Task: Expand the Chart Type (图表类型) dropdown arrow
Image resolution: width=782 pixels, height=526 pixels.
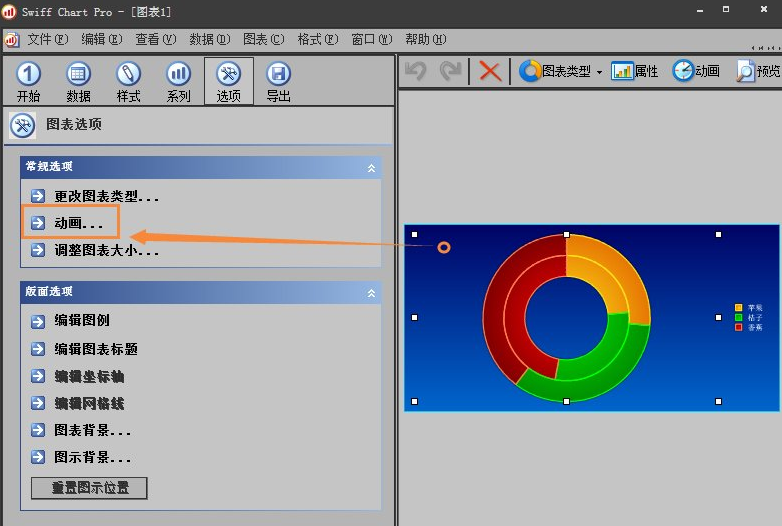Action: click(x=599, y=72)
